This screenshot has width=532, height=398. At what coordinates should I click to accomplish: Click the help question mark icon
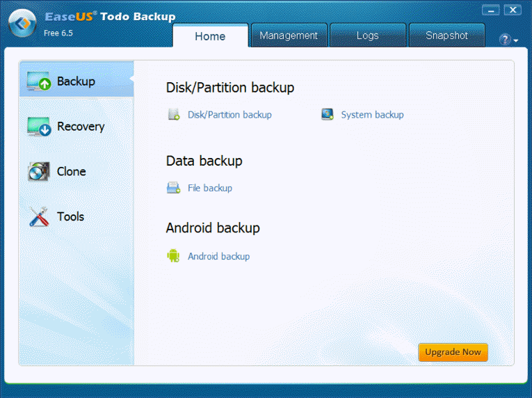[505, 40]
